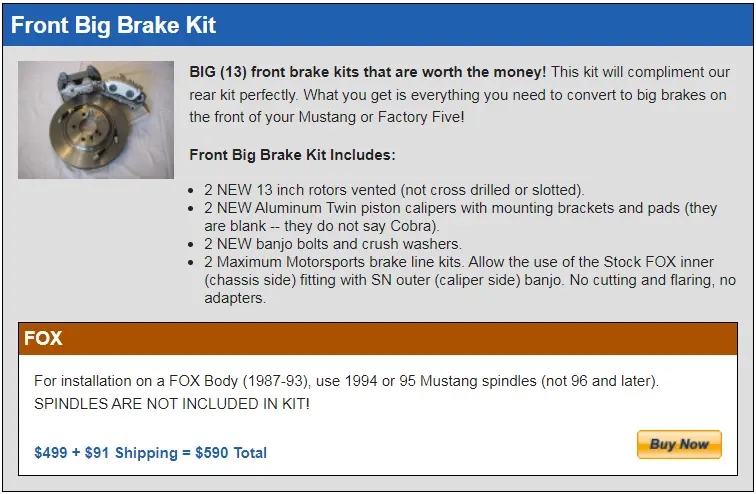Open the brake kit product photo
The image size is (756, 494).
(x=96, y=120)
